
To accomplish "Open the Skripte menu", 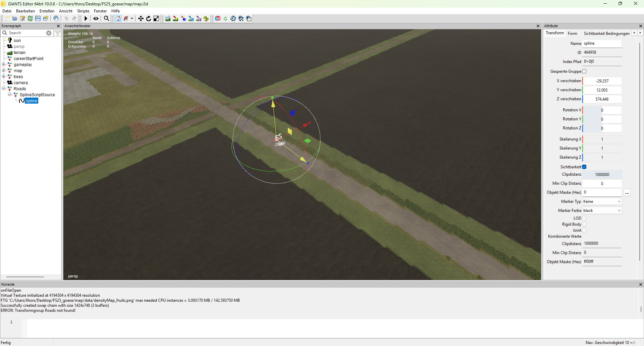I will (83, 11).
